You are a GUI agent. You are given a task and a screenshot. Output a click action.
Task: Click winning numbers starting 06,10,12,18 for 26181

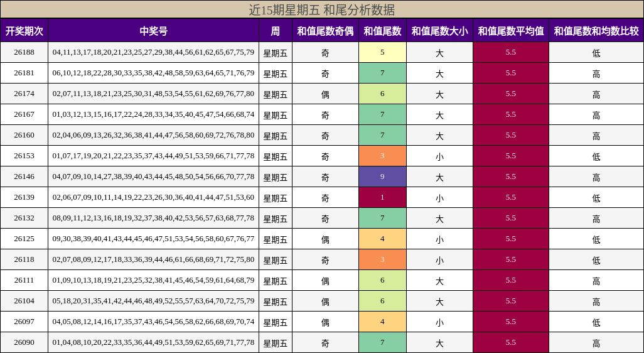coord(154,73)
